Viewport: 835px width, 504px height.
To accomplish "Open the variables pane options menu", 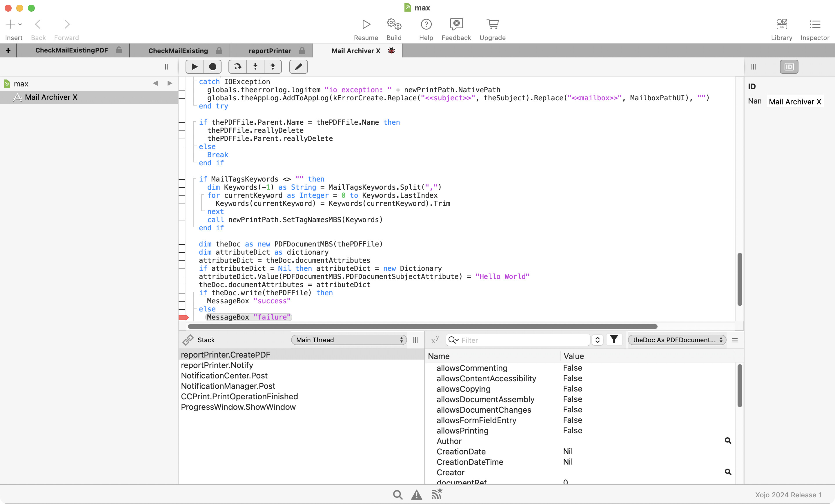I will tap(735, 340).
